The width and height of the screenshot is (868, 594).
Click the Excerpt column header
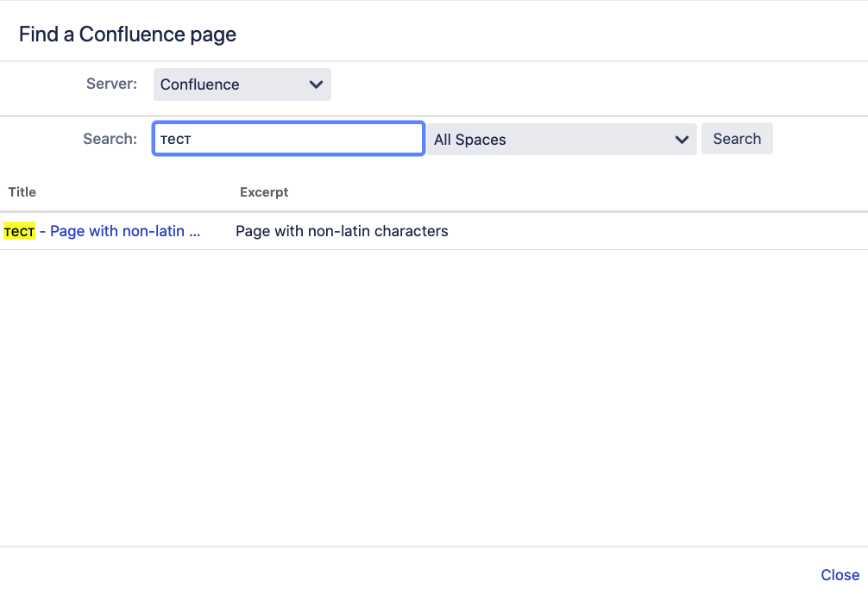[264, 192]
